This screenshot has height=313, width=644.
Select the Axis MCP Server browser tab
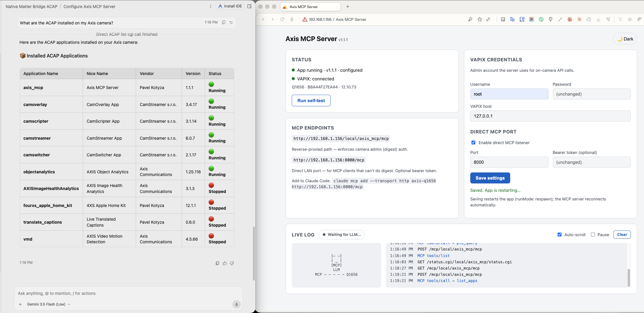tap(310, 7)
